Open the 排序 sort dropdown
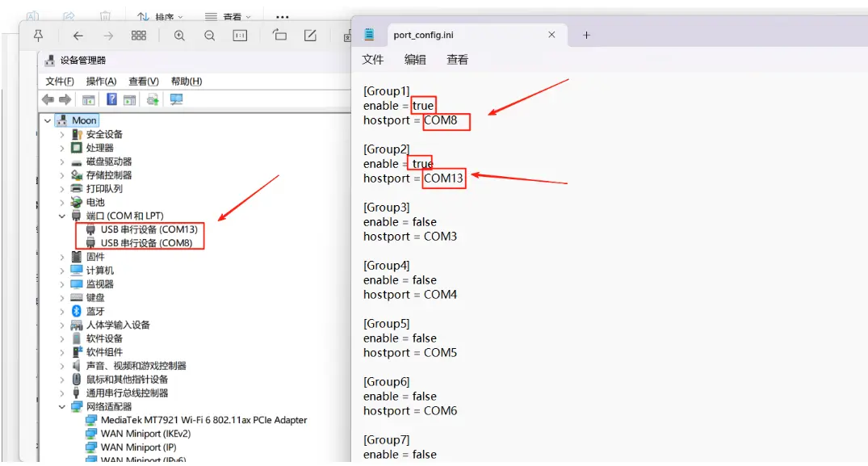The height and width of the screenshot is (466, 868). pos(160,17)
